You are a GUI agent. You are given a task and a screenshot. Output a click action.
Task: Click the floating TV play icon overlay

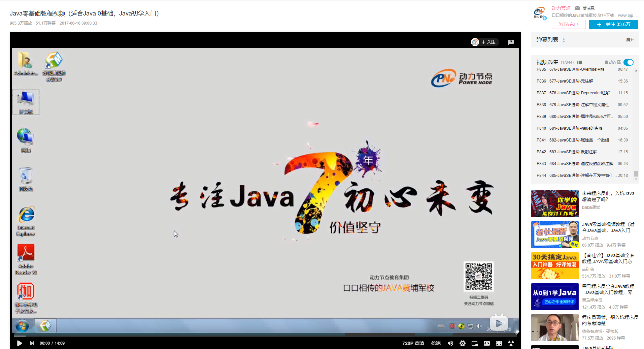point(499,322)
